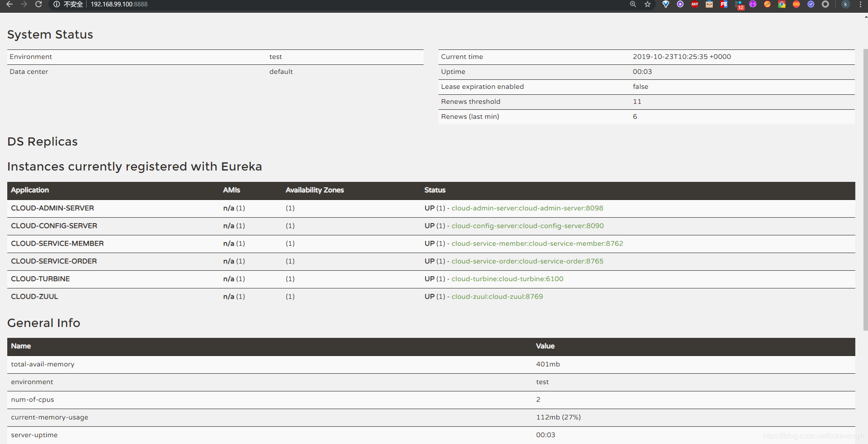Screen dimensions: 868x444
Task: Click the Lease expiration enabled value false
Action: point(640,87)
